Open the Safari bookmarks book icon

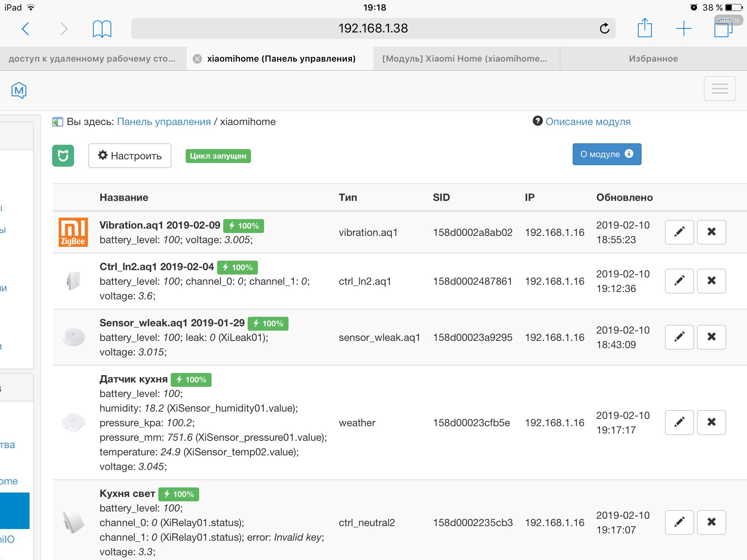coord(102,29)
